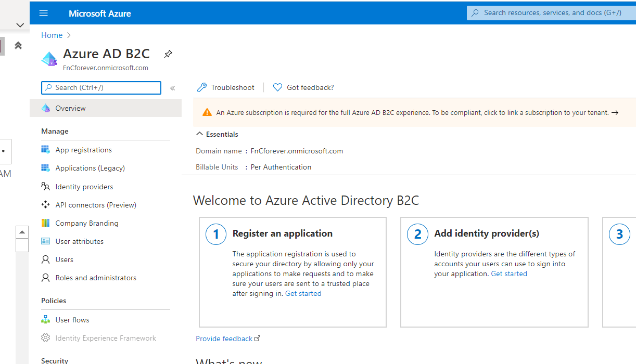
Task: Click Register an application heading
Action: click(283, 233)
